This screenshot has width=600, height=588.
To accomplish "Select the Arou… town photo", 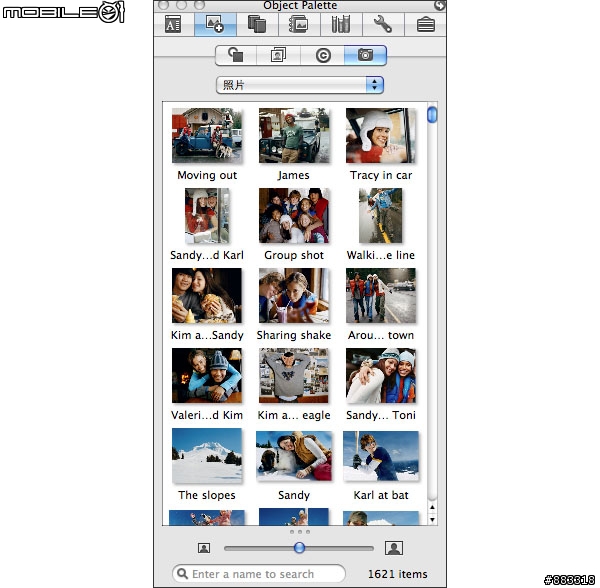I will click(381, 295).
